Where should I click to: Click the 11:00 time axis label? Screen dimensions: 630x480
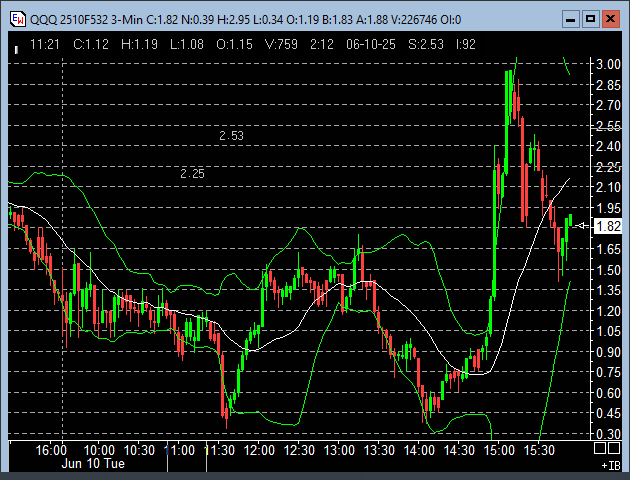(180, 450)
